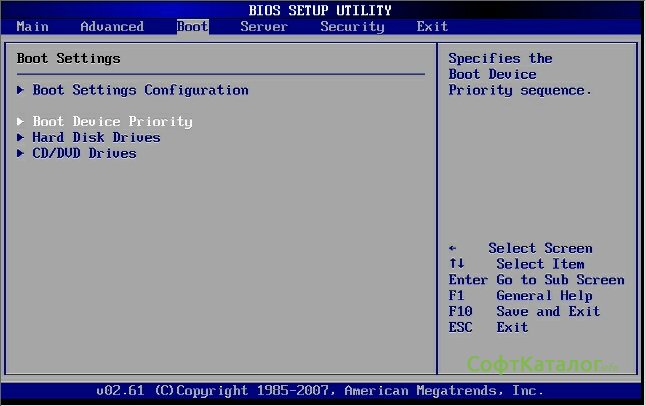Open the CD/DVD Drives submenu label
646x406 pixels.
pos(84,154)
